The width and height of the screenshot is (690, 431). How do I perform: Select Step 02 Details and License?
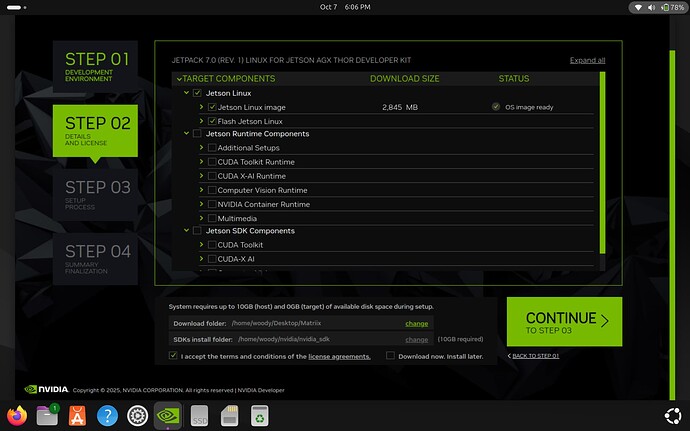95,131
